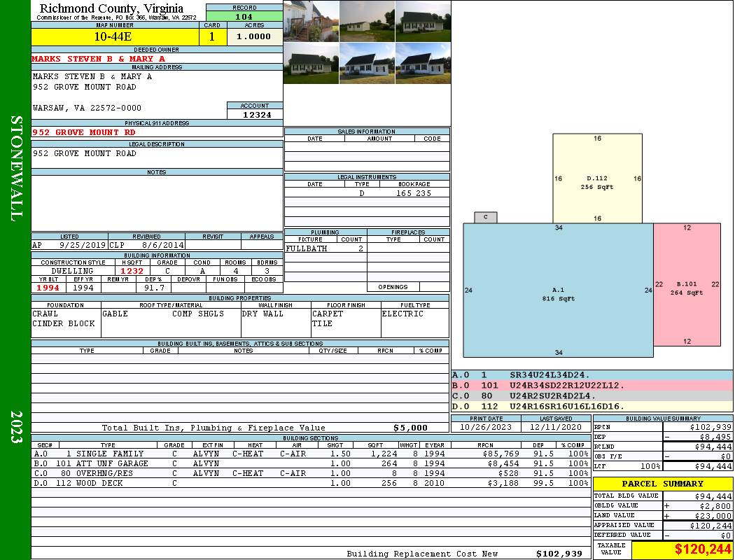The image size is (735, 560).
Task: Click the red taxable value $120,244
Action: pos(682,551)
